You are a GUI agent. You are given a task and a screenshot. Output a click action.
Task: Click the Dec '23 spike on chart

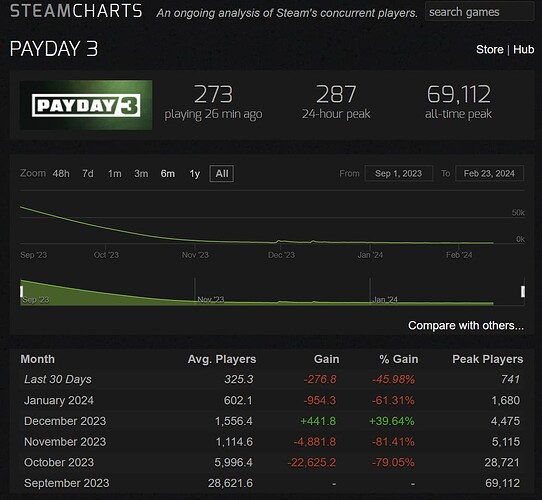pos(279,241)
